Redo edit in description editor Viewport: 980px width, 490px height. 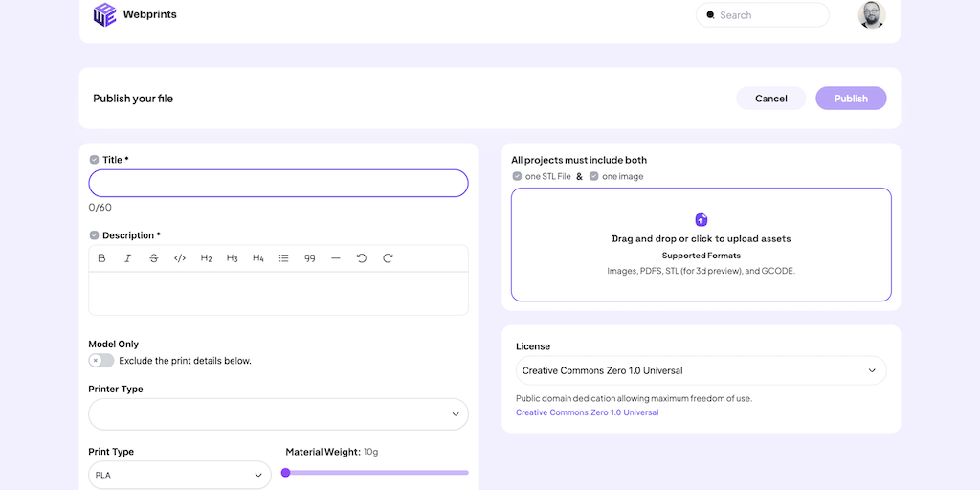click(388, 258)
